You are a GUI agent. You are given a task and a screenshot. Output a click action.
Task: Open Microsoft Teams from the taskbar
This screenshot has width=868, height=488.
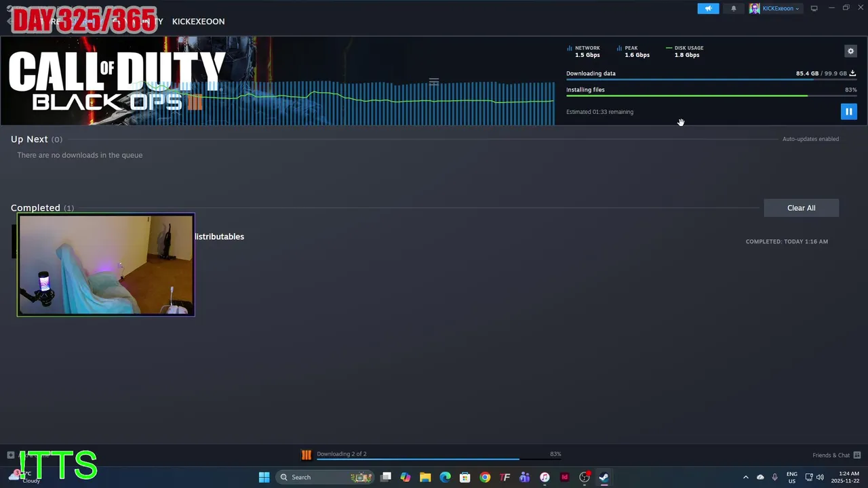pos(524,477)
